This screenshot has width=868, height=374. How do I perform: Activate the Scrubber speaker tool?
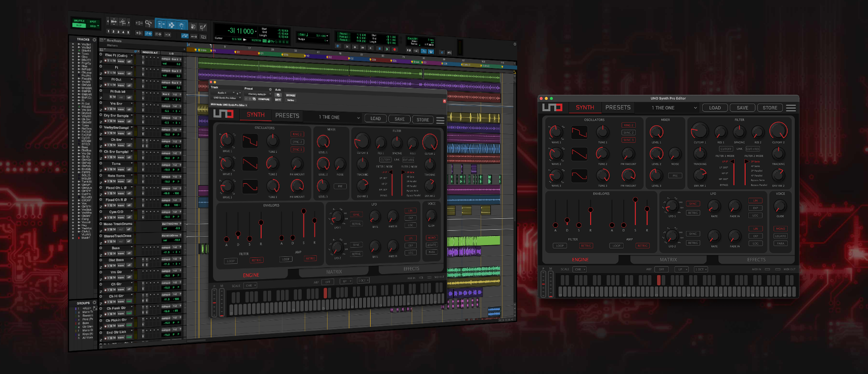193,26
